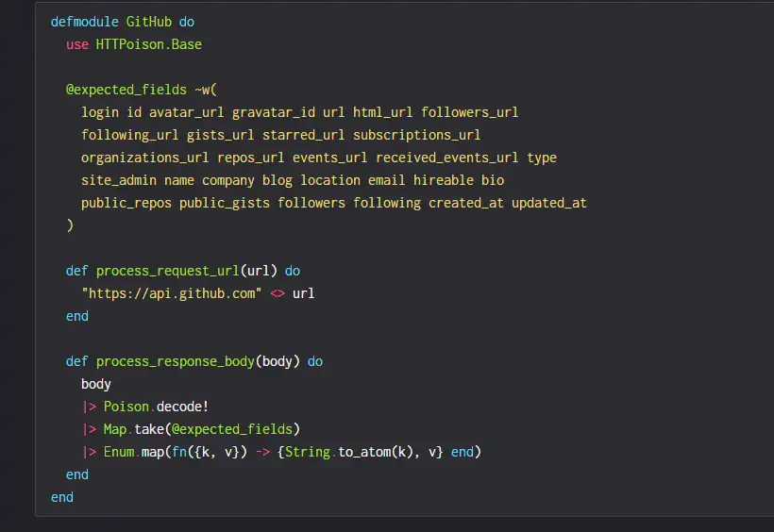Image resolution: width=774 pixels, height=532 pixels.
Task: Click the '->' arrow in the fn
Action: pos(262,452)
